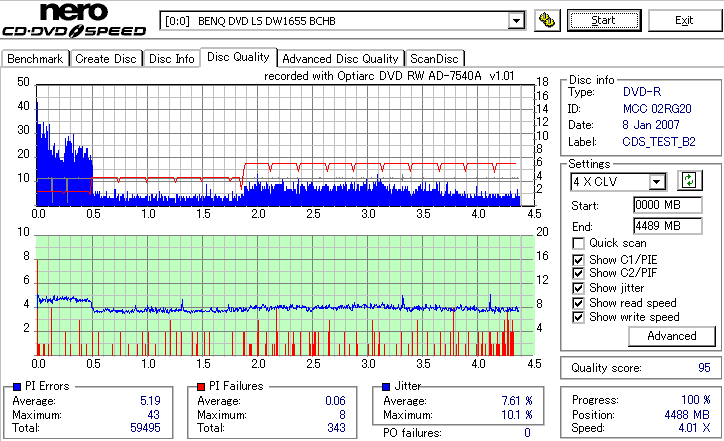The image size is (724, 441).
Task: Click the blue PI Errors legend square
Action: 17,387
